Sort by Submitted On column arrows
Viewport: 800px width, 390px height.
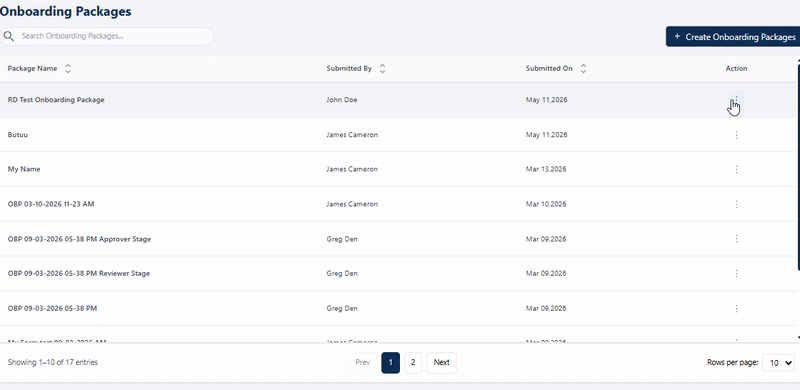pos(583,68)
